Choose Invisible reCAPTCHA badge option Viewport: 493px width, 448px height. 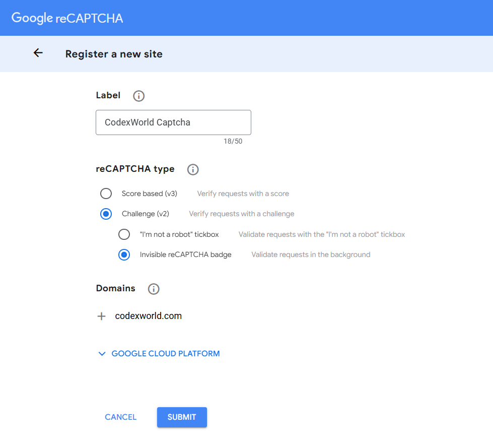coord(124,255)
